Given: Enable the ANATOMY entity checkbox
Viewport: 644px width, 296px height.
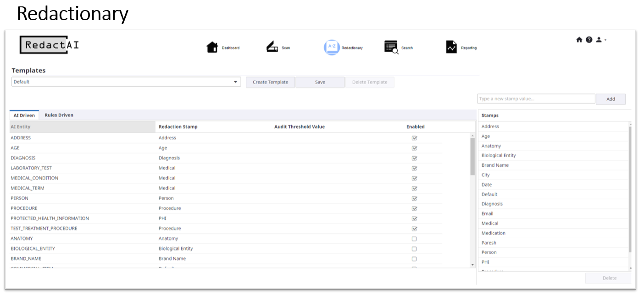Looking at the screenshot, I should (x=414, y=239).
